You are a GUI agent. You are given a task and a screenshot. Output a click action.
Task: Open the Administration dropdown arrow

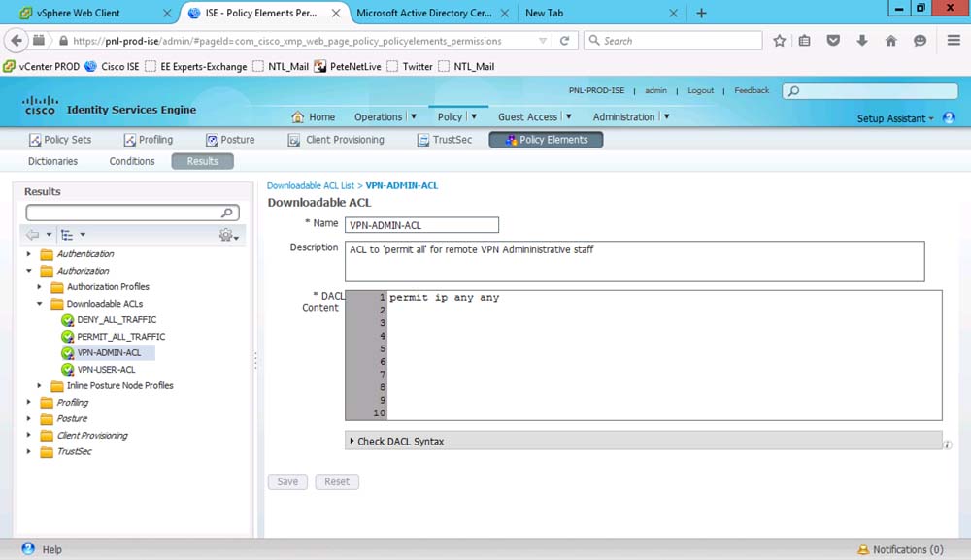pos(667,117)
